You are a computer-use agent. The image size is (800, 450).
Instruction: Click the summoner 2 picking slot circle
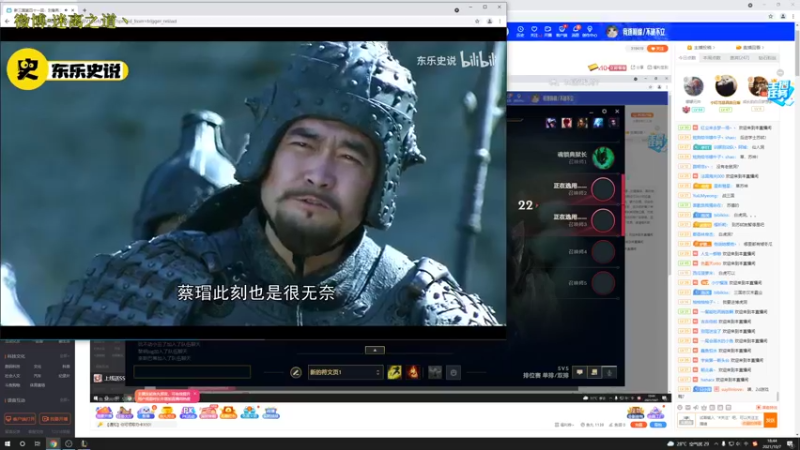click(603, 189)
